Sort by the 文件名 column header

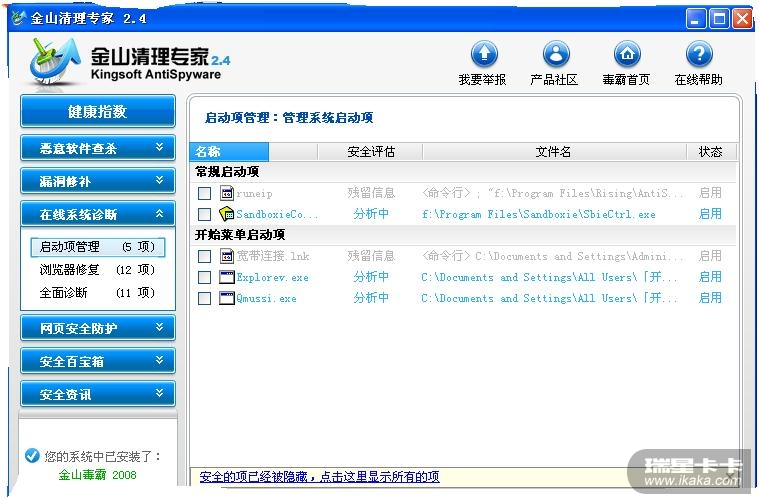(554, 152)
